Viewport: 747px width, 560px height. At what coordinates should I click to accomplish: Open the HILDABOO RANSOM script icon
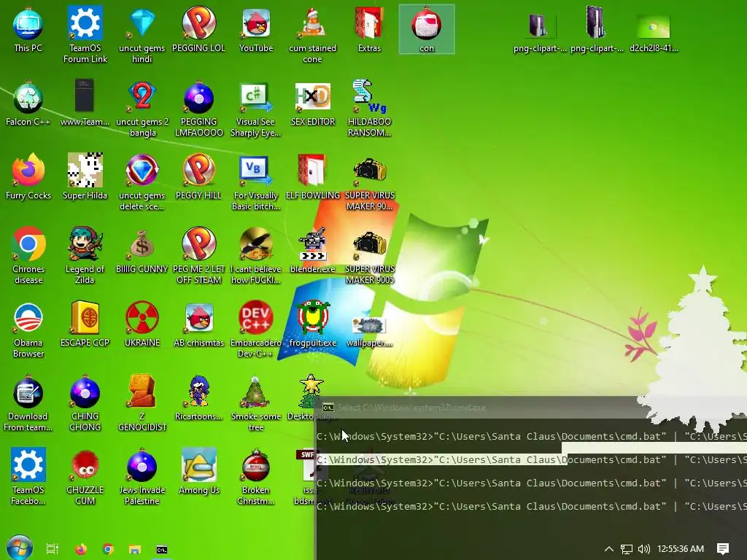pyautogui.click(x=369, y=97)
